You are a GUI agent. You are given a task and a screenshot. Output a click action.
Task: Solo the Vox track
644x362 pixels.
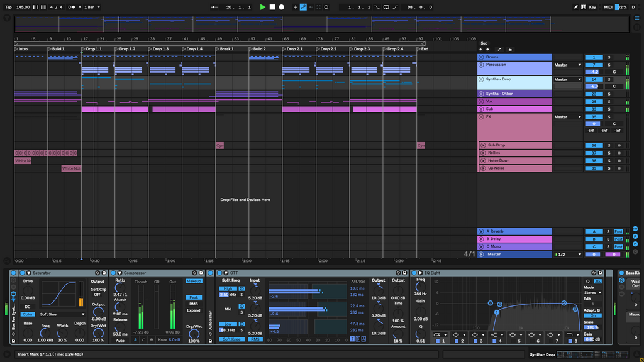point(609,101)
